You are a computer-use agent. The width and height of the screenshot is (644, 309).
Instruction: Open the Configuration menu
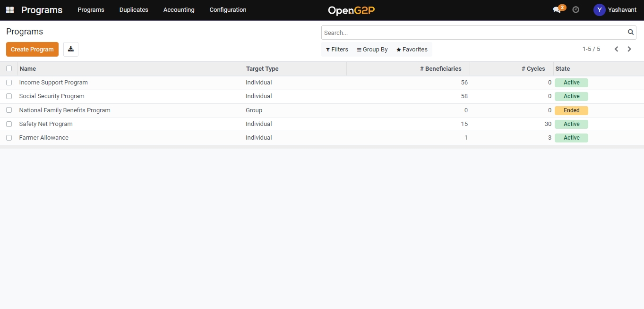tap(228, 10)
